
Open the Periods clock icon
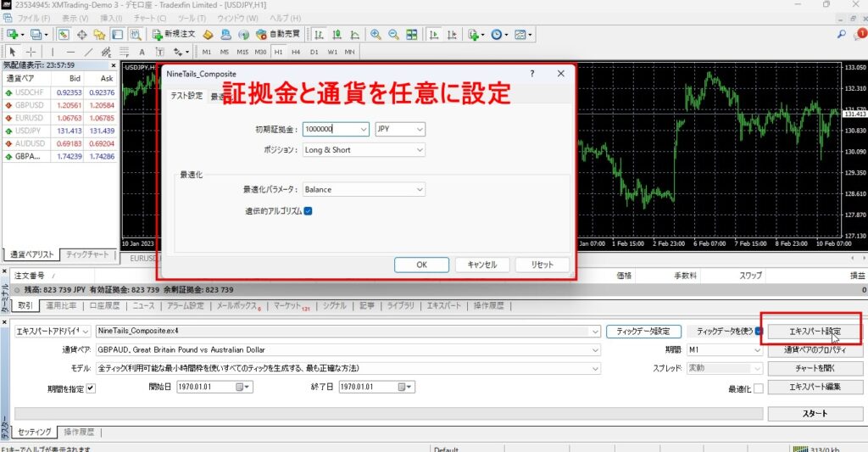[x=498, y=34]
